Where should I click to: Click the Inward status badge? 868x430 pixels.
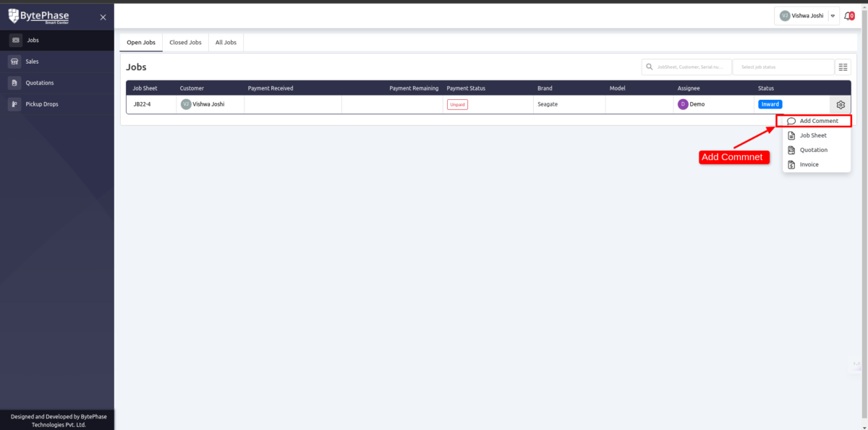click(x=770, y=104)
